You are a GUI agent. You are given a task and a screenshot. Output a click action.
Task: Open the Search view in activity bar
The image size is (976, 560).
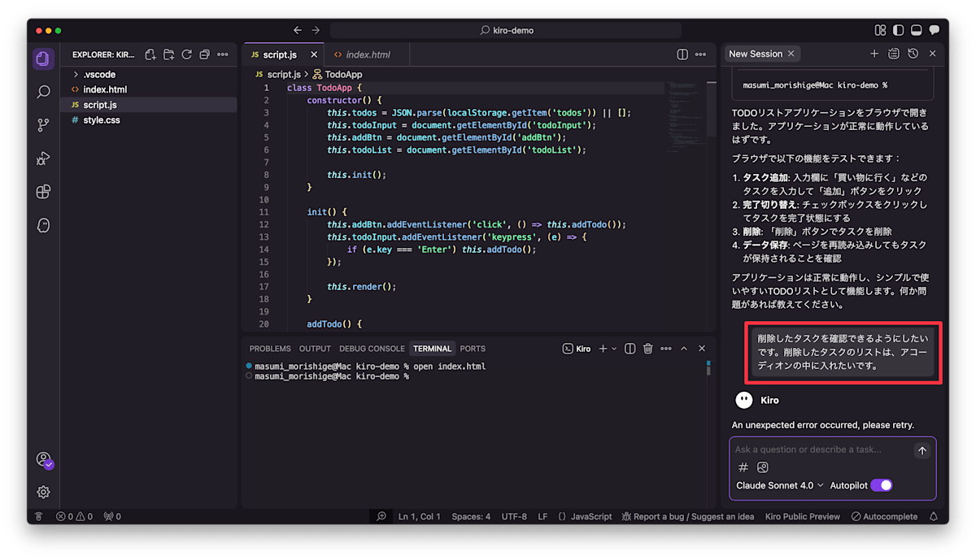tap(44, 93)
